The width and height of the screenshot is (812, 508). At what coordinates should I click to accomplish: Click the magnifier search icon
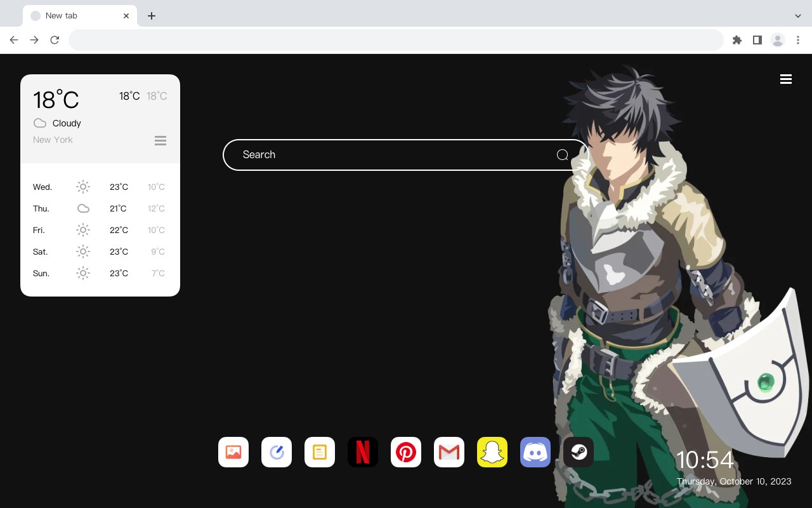coord(562,155)
